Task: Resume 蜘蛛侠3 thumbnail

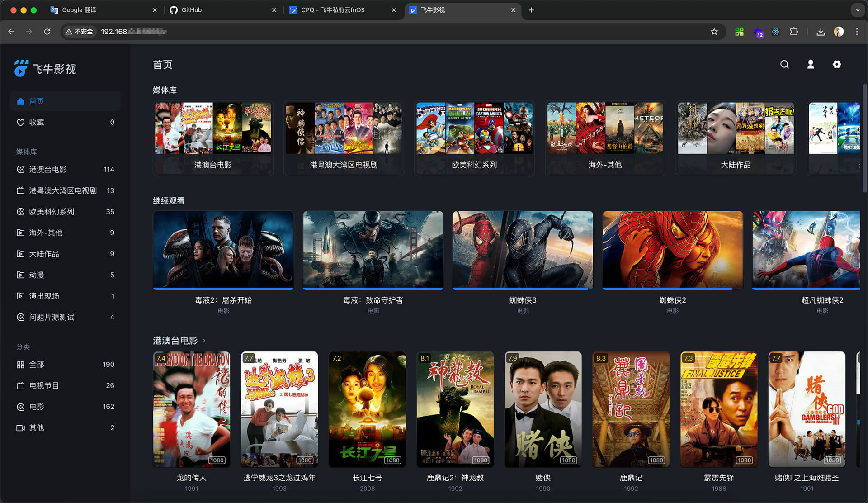Action: point(523,249)
